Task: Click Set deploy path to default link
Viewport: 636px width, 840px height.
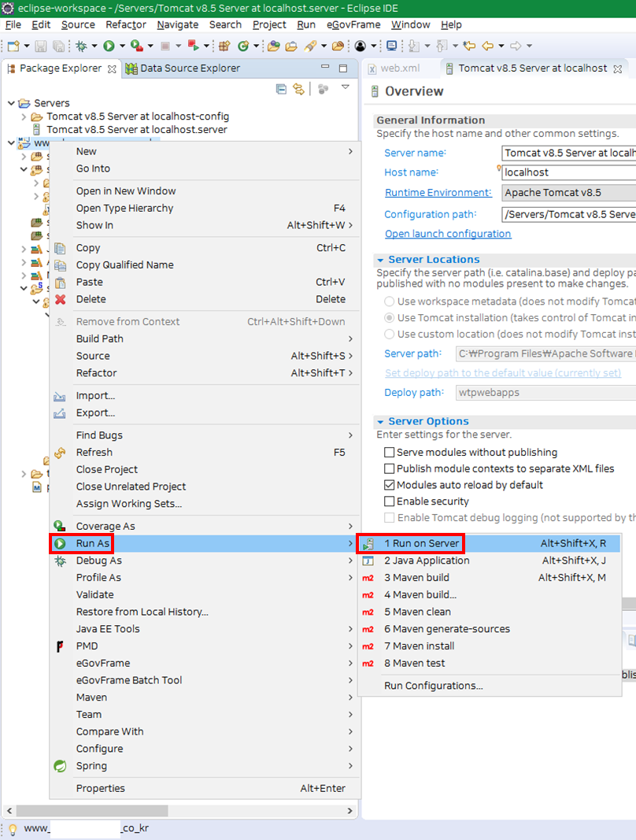Action: (503, 373)
